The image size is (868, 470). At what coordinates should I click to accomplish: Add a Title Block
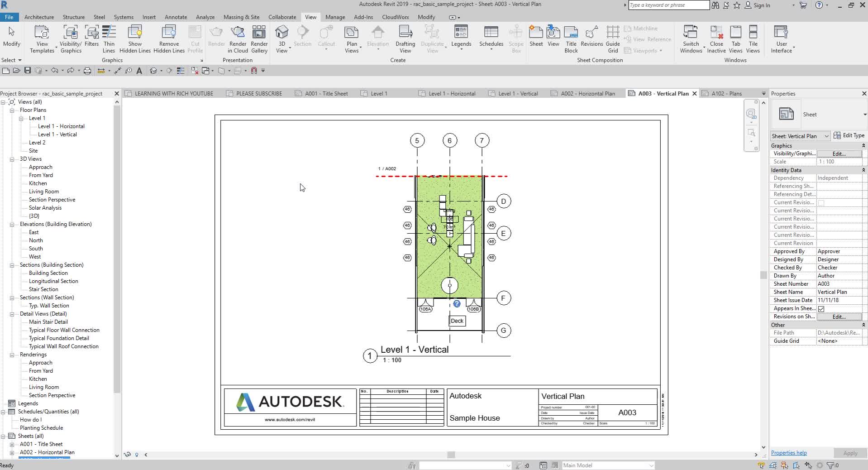pos(571,38)
